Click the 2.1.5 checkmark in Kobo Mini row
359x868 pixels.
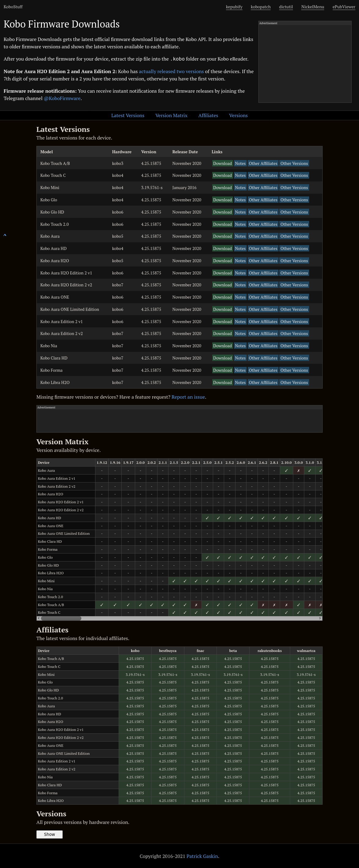tap(174, 581)
